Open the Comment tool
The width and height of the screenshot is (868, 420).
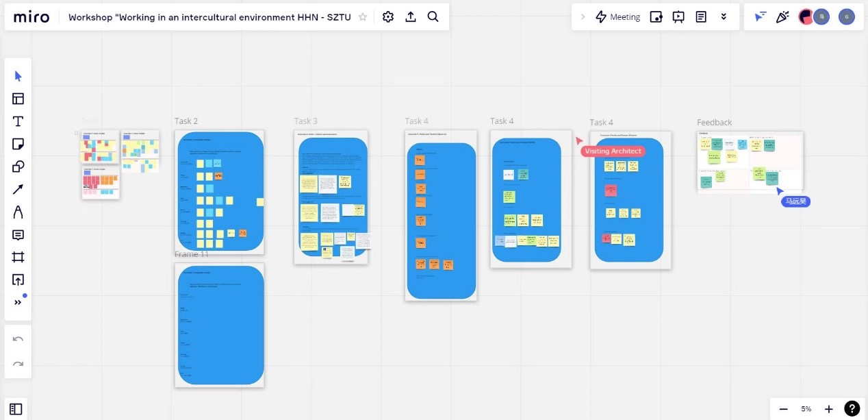(x=18, y=235)
